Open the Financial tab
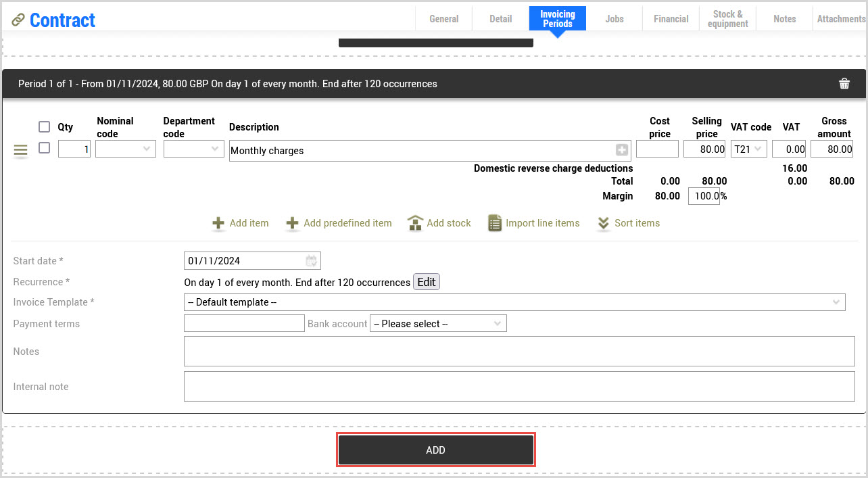Screen dimensions: 868x478 tap(671, 19)
